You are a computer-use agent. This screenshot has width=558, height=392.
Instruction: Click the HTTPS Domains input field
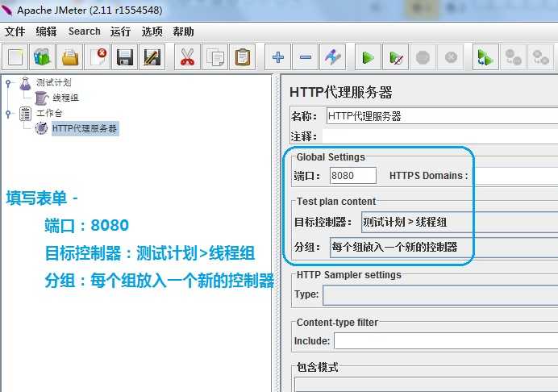(x=514, y=176)
